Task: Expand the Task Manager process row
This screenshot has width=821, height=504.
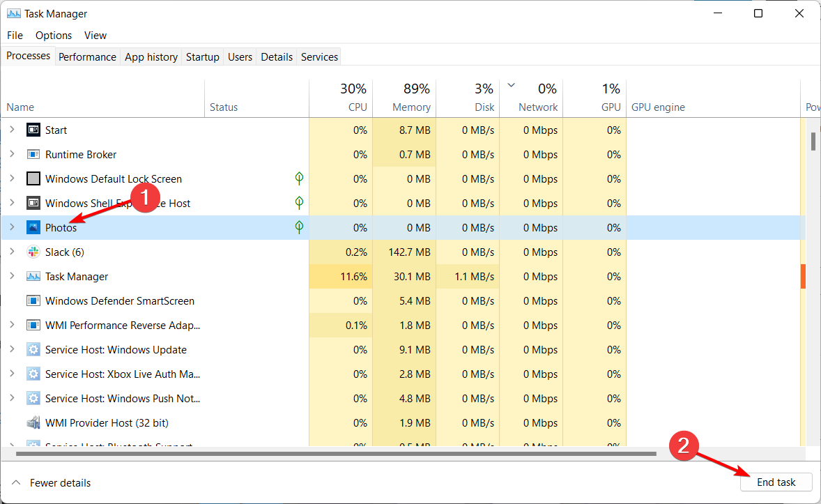Action: 12,276
